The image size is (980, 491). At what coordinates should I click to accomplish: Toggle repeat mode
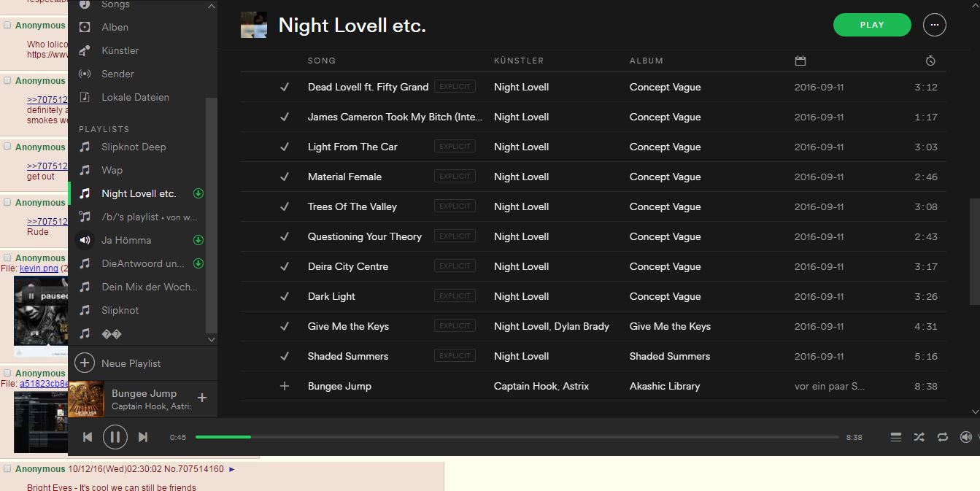942,437
